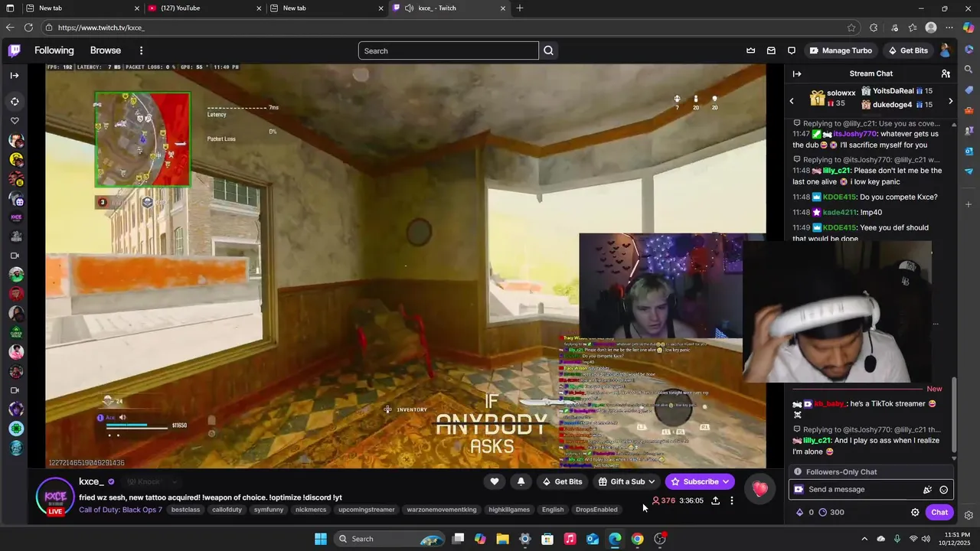Open the Gift a Sub dropdown
Image resolution: width=980 pixels, height=551 pixels.
click(627, 481)
